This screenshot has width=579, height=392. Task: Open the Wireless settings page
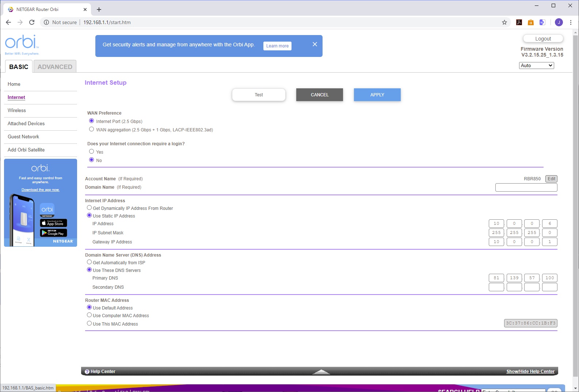tap(17, 110)
